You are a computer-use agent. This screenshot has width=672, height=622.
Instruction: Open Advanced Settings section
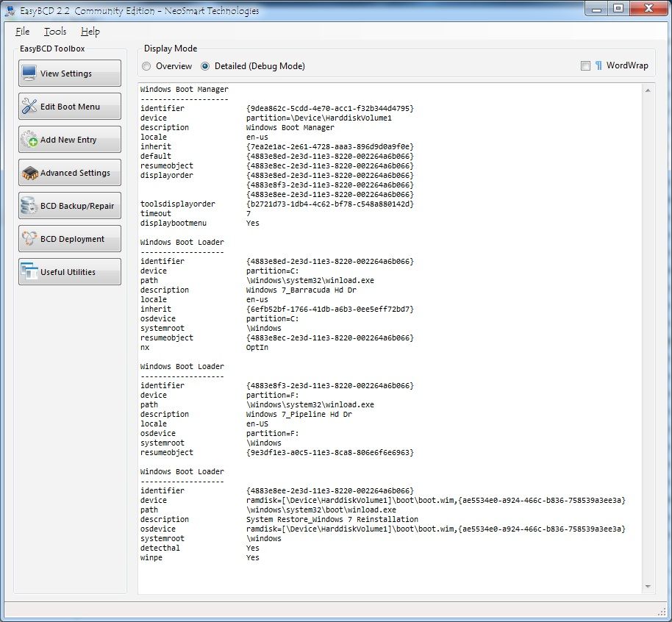tap(70, 172)
